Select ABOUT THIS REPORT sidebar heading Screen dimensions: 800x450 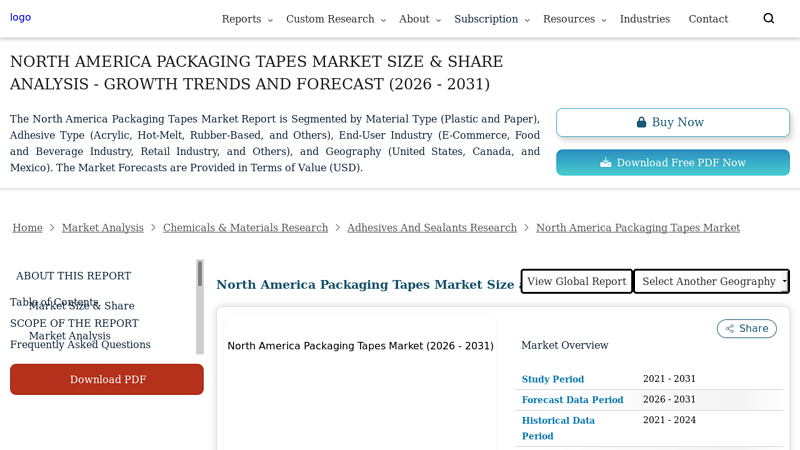[73, 276]
